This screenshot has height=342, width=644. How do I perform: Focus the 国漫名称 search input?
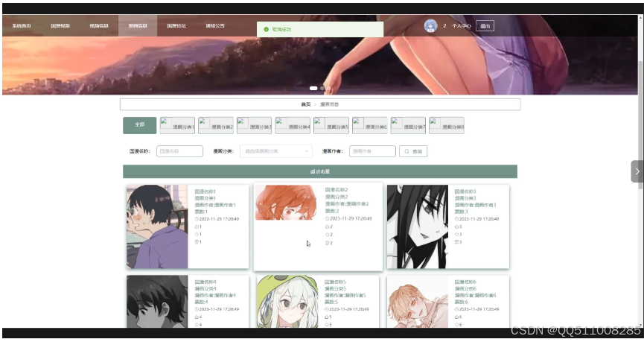pos(179,151)
